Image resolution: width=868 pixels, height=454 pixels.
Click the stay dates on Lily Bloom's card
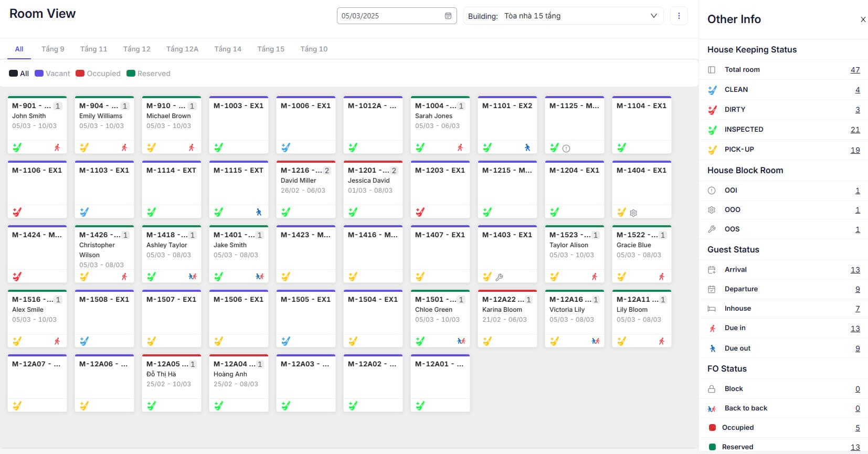click(x=639, y=320)
